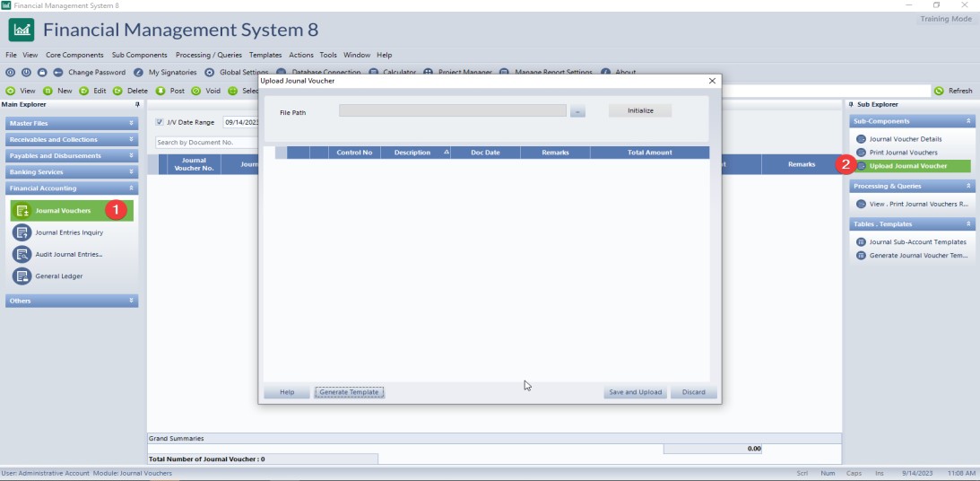Click the Post toolbar icon
980x481 pixels.
point(160,91)
